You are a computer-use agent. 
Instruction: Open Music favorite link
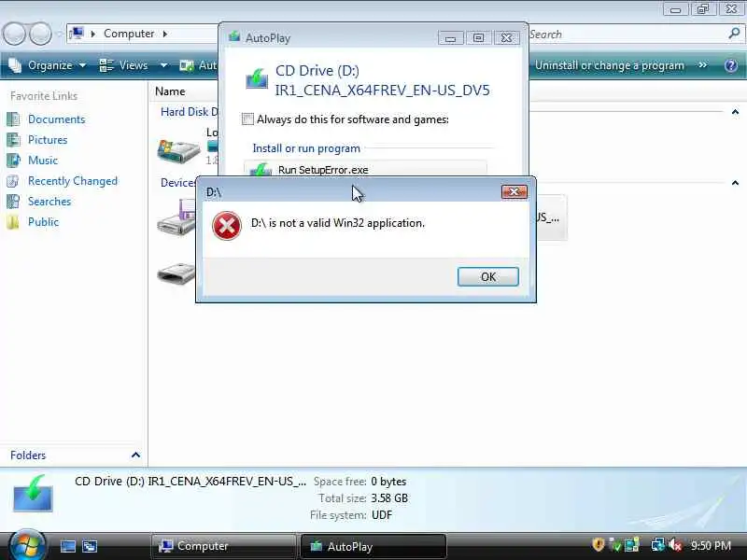43,160
